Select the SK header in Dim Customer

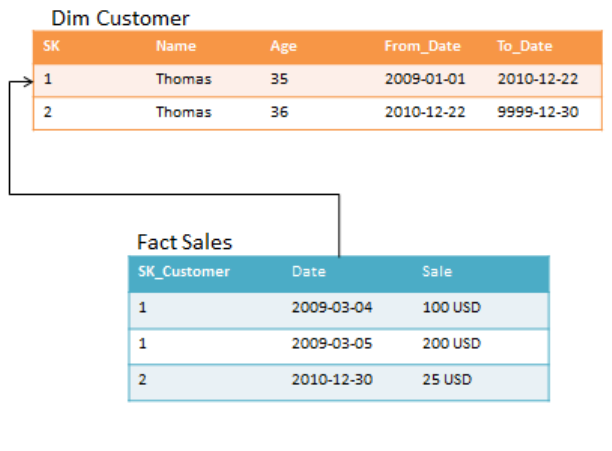click(52, 46)
